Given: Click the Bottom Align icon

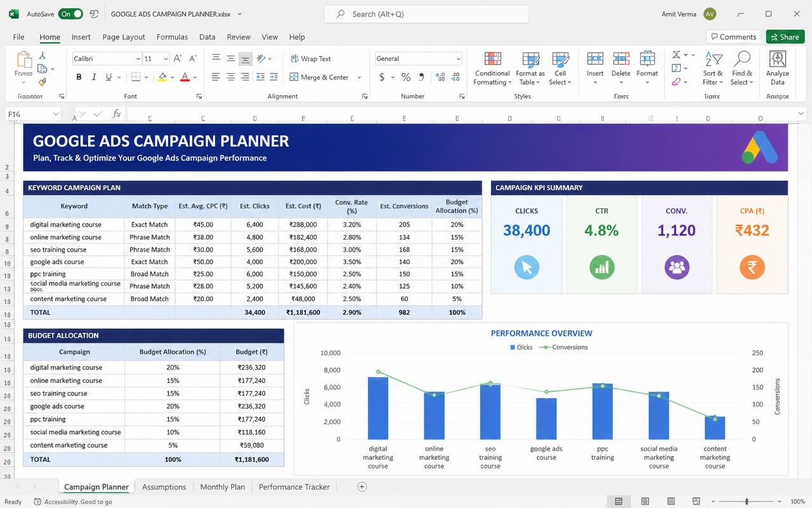Looking at the screenshot, I should click(245, 58).
